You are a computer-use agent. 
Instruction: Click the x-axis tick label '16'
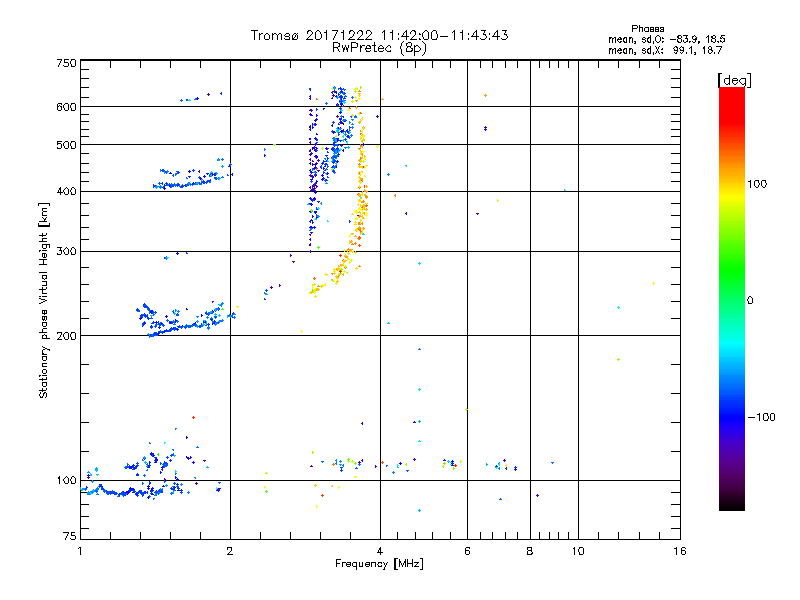tap(680, 551)
